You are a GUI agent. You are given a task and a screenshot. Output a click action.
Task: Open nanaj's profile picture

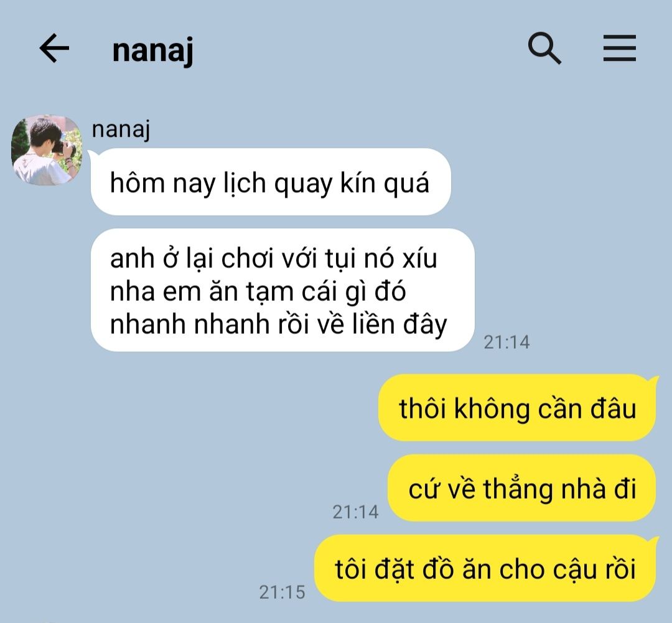coord(46,150)
